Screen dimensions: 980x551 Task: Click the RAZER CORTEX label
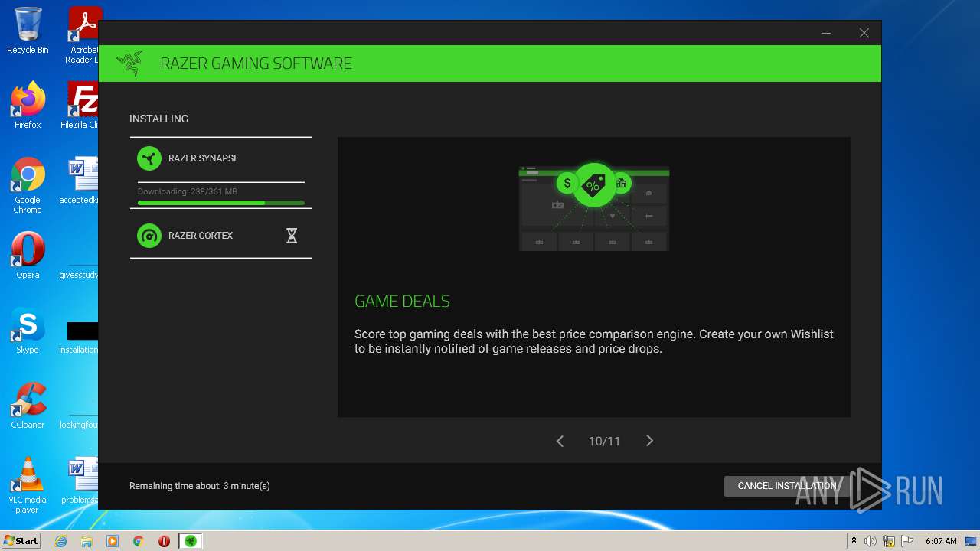201,236
